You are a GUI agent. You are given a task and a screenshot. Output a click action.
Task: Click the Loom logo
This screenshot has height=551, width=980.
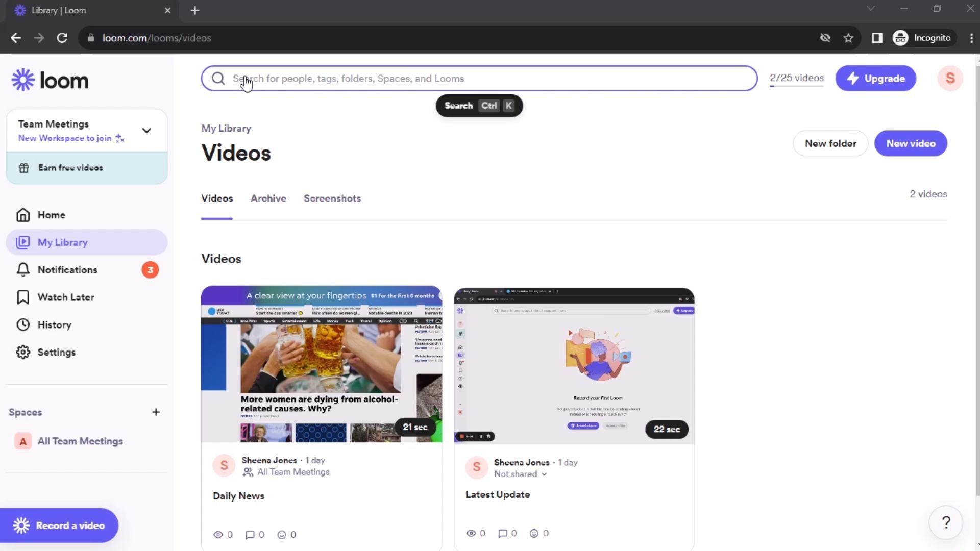tap(50, 80)
